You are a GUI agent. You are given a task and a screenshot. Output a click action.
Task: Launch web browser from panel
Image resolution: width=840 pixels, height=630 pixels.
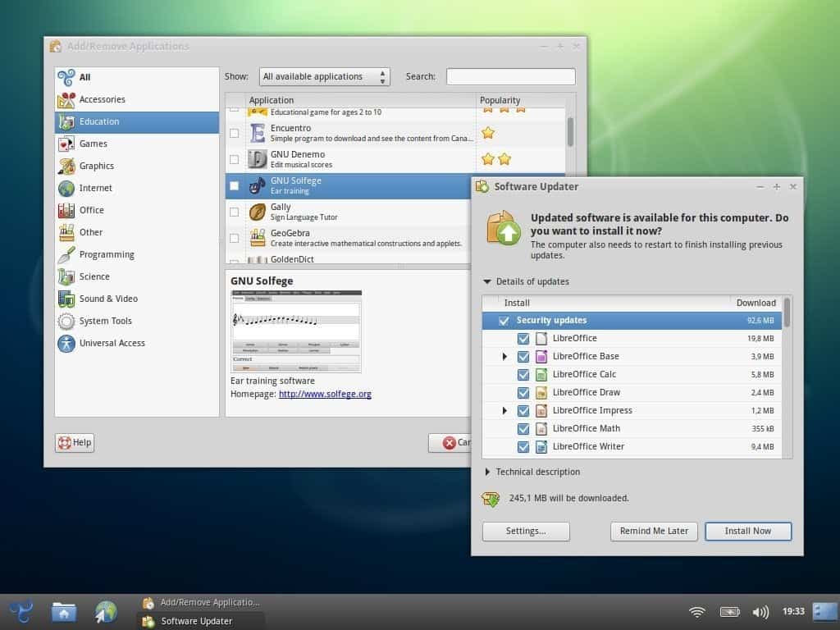[x=106, y=612]
